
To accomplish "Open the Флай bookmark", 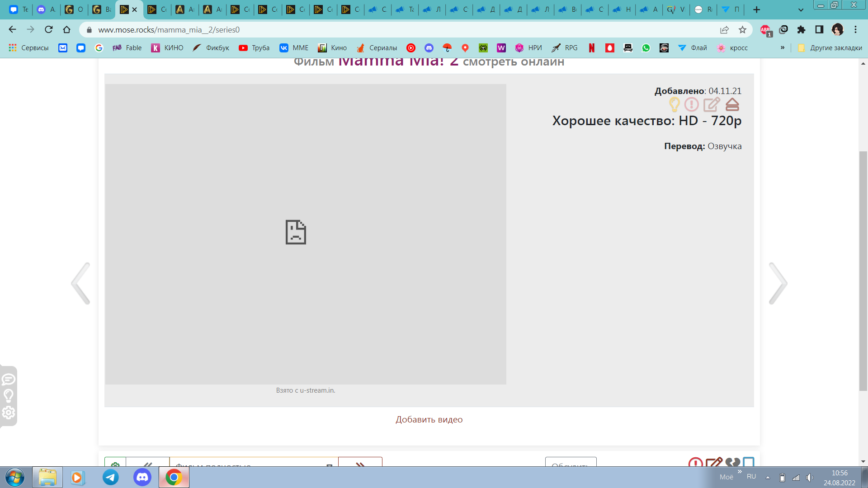I will (x=692, y=48).
